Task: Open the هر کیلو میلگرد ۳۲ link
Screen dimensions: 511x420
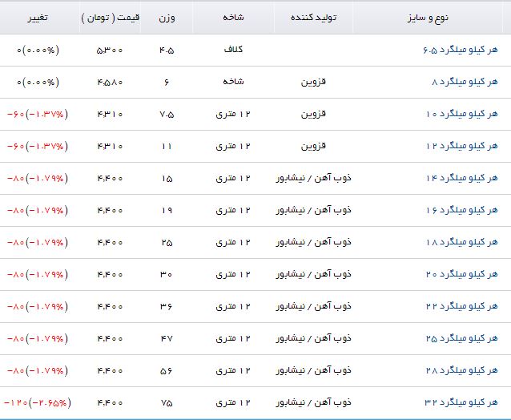Action: coord(461,402)
